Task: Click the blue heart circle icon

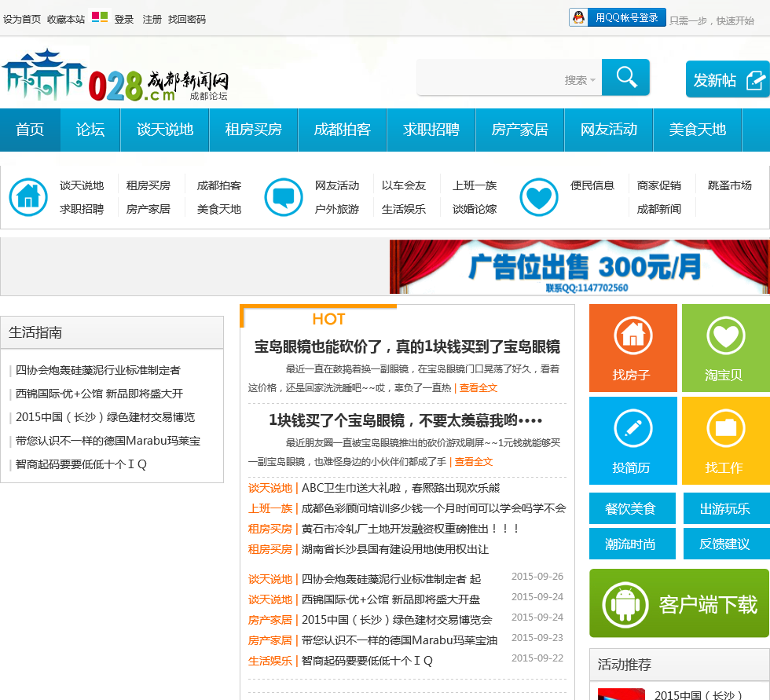Action: (539, 197)
